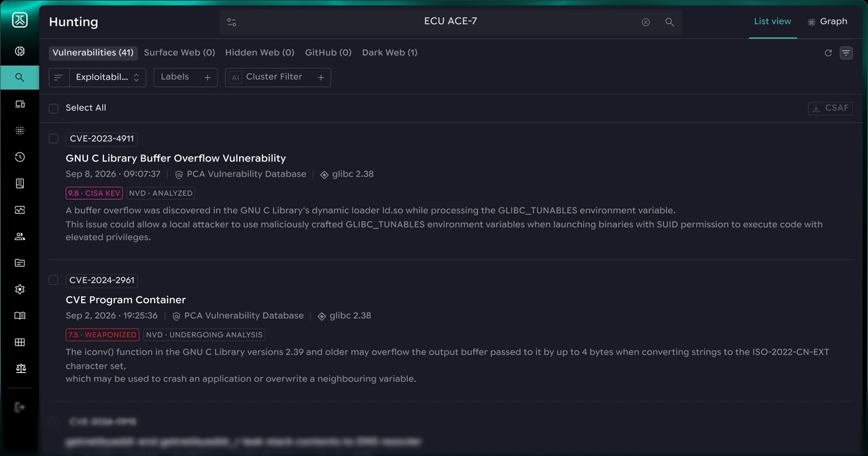Click the CVE-2024-2961 ID badge

(102, 281)
